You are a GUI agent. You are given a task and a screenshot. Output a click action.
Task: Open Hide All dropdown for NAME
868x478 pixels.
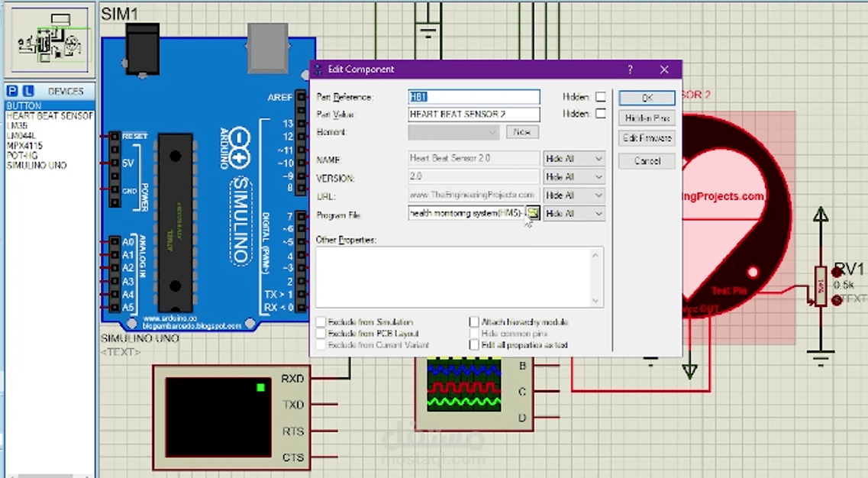coord(573,158)
